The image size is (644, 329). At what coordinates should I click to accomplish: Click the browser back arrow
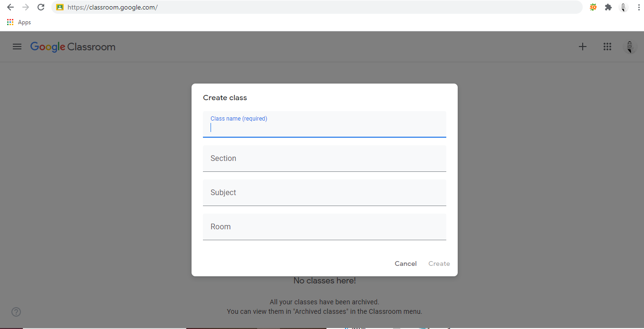pyautogui.click(x=10, y=7)
